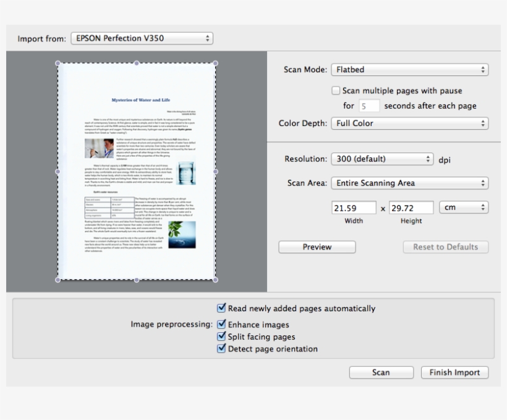The height and width of the screenshot is (420, 507).
Task: Open the Scan Area dropdown
Action: click(409, 183)
